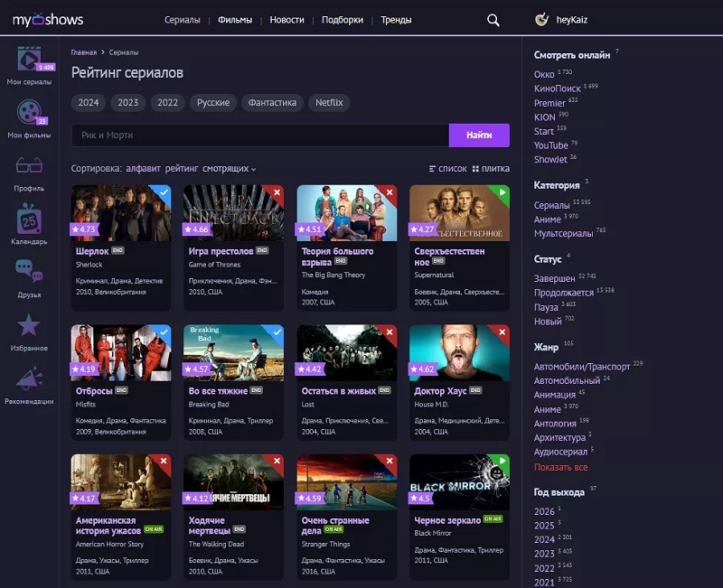Filter genre Антология
Viewport: 723px width, 588px height.
pyautogui.click(x=555, y=424)
